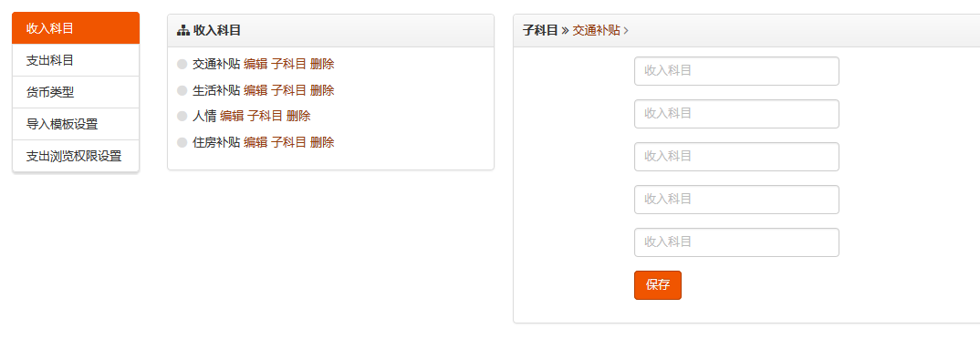Image resolution: width=980 pixels, height=339 pixels.
Task: Go to 支出浏览权限设置 in the sidebar
Action: (x=76, y=156)
